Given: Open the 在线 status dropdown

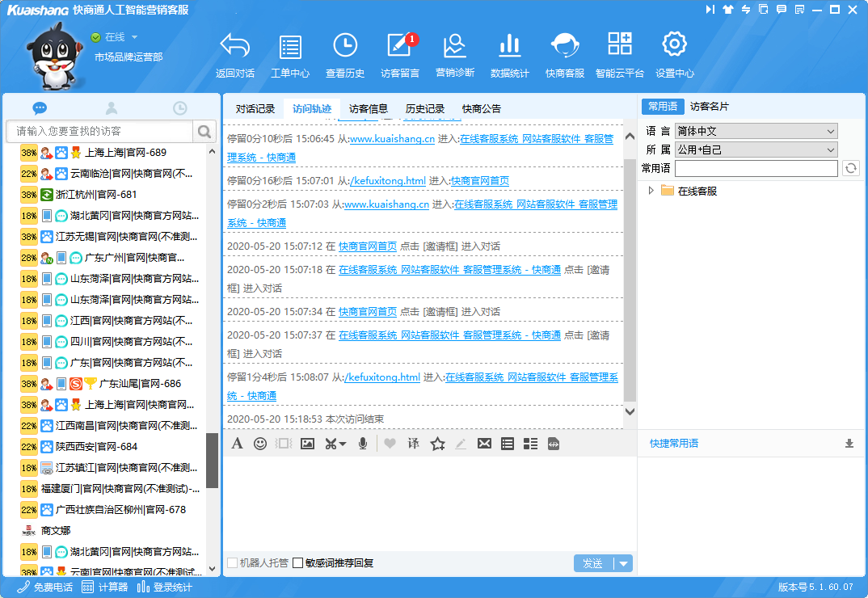Looking at the screenshot, I should pyautogui.click(x=134, y=37).
